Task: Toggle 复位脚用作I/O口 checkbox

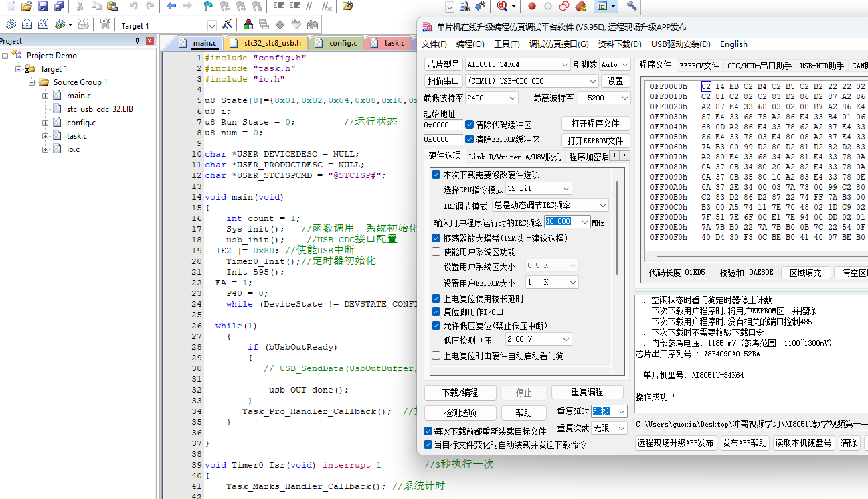Action: 436,312
